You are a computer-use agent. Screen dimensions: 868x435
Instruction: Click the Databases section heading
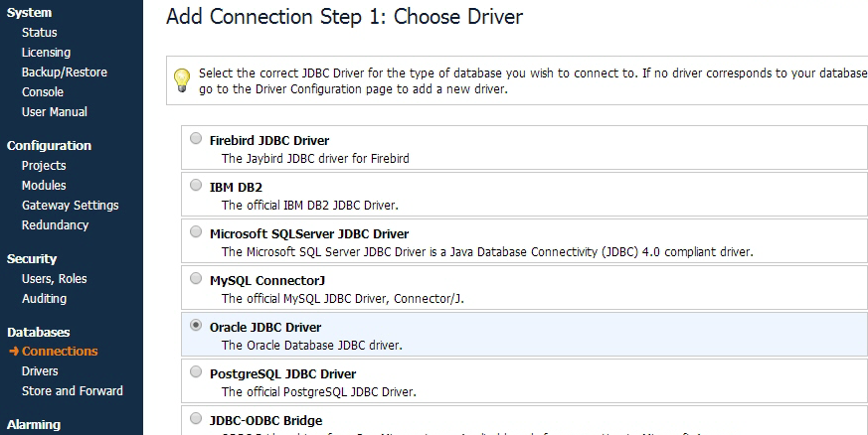click(38, 332)
